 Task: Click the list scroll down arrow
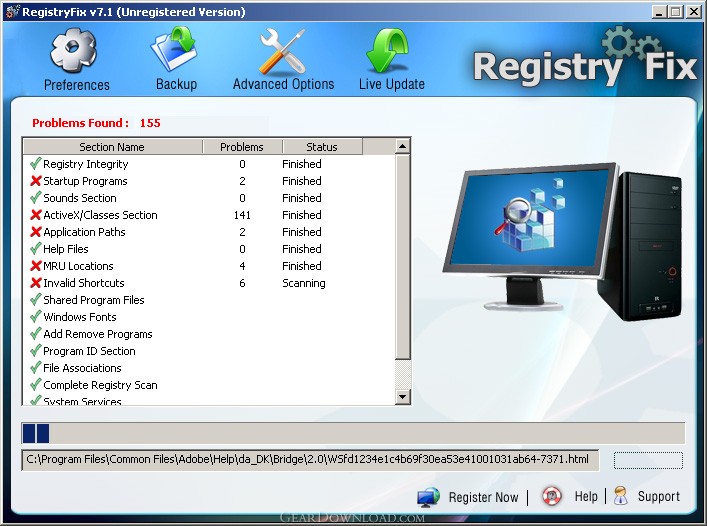click(x=402, y=397)
